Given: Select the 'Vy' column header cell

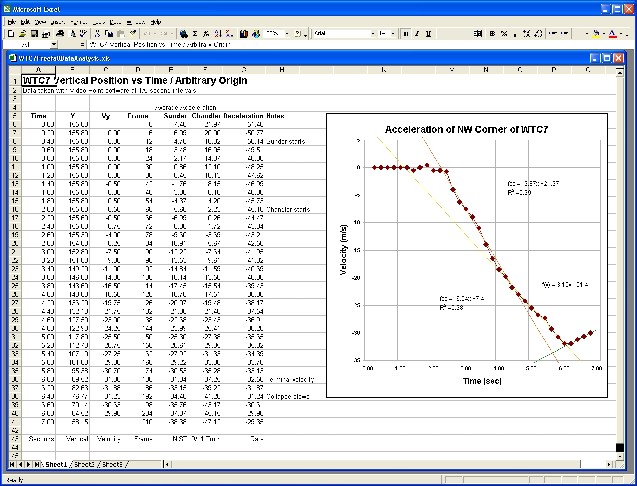Looking at the screenshot, I should [x=106, y=116].
